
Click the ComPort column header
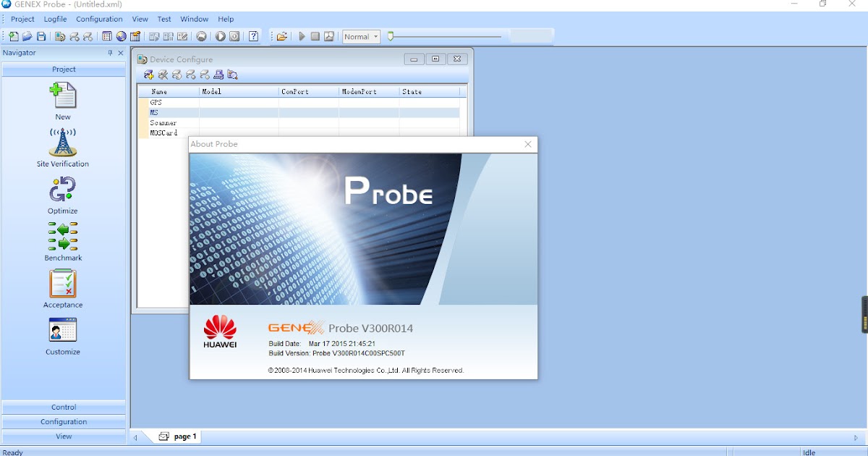pyautogui.click(x=309, y=92)
